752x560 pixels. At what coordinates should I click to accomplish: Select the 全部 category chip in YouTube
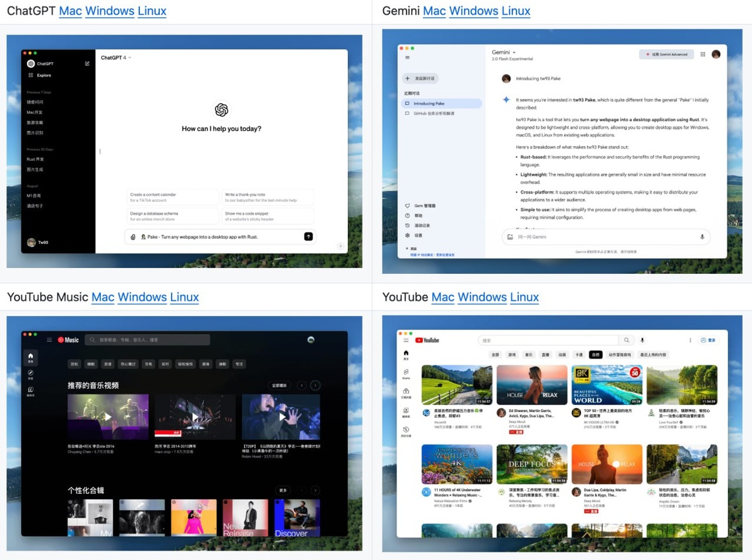tap(495, 355)
